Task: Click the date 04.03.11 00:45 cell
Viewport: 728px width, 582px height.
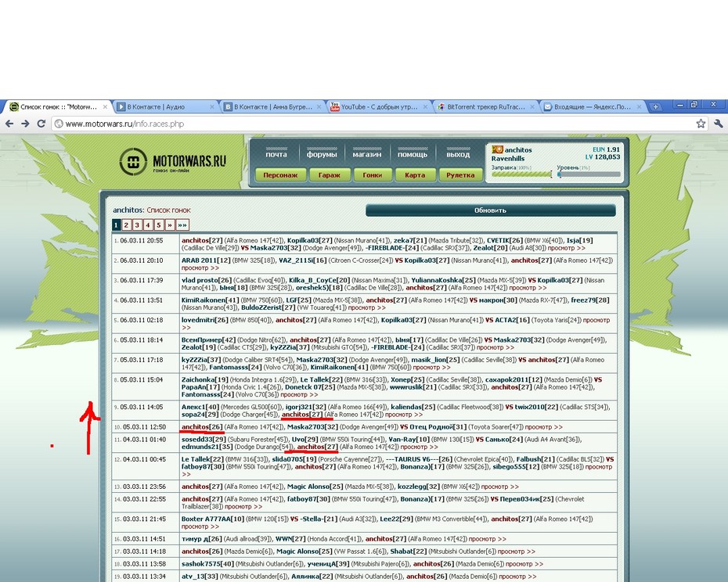Action: point(144,459)
